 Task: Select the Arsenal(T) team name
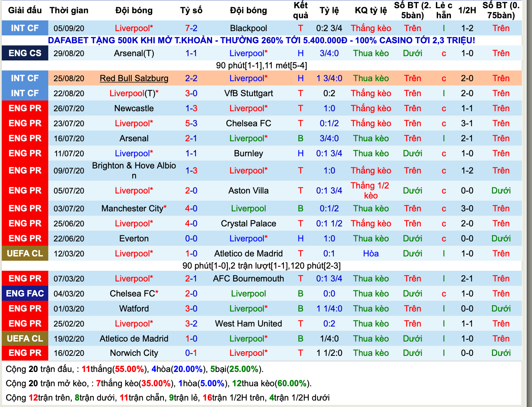[x=134, y=53]
